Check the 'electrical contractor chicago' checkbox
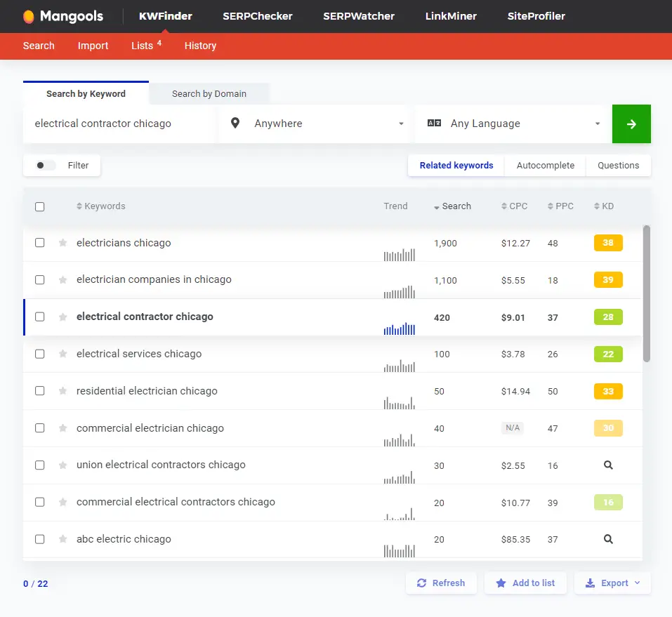The height and width of the screenshot is (617, 672). click(x=39, y=317)
